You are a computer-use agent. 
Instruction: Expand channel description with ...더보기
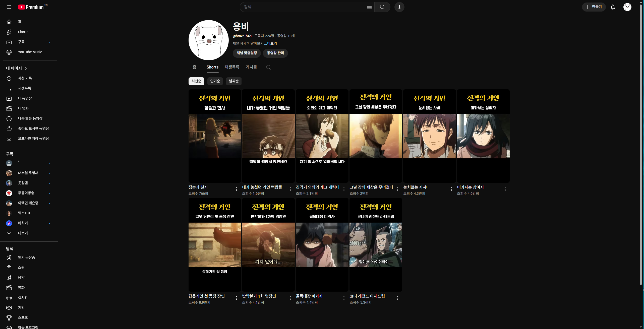click(271, 43)
